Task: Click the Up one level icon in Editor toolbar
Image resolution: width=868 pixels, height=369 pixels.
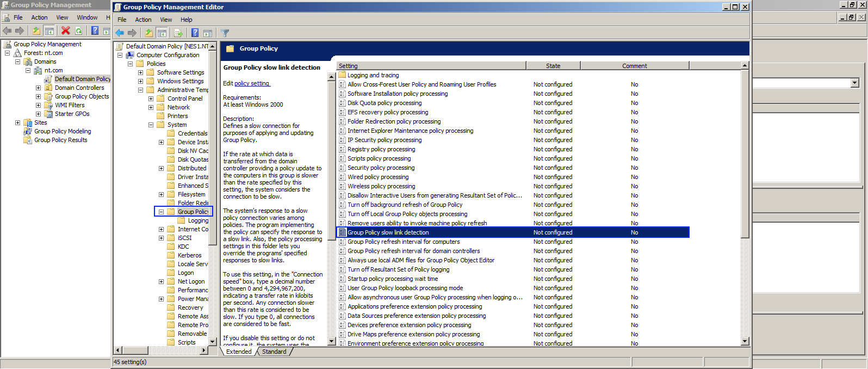Action: [148, 33]
